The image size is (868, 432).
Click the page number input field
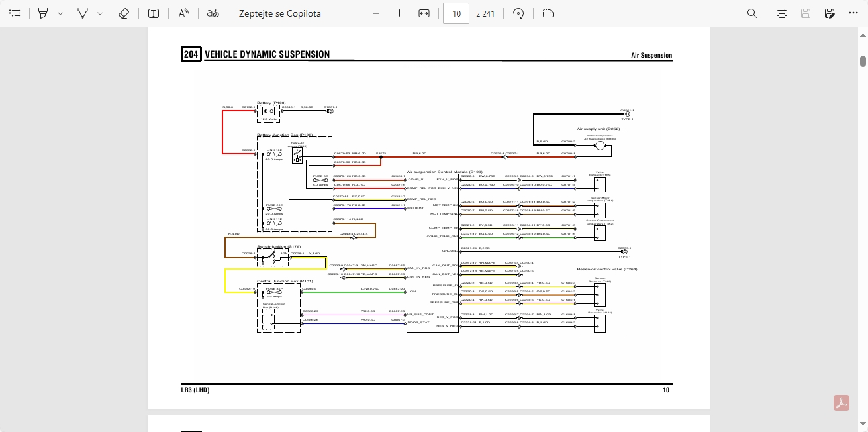click(456, 13)
